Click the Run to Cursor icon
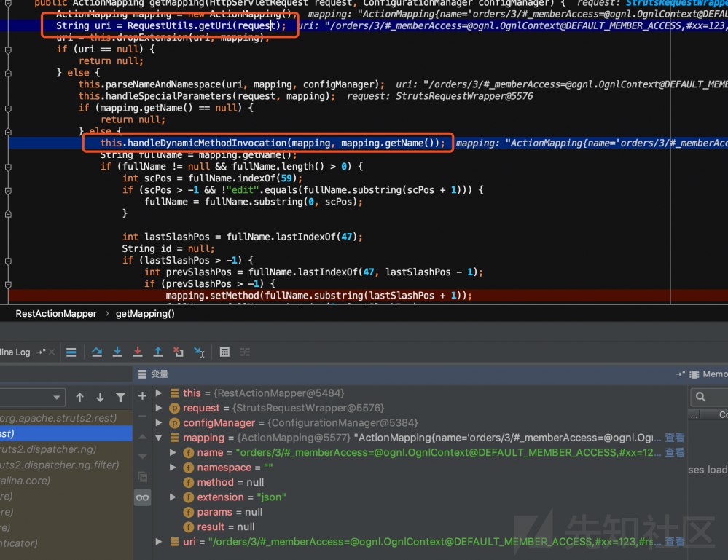The image size is (728, 560). tap(199, 352)
